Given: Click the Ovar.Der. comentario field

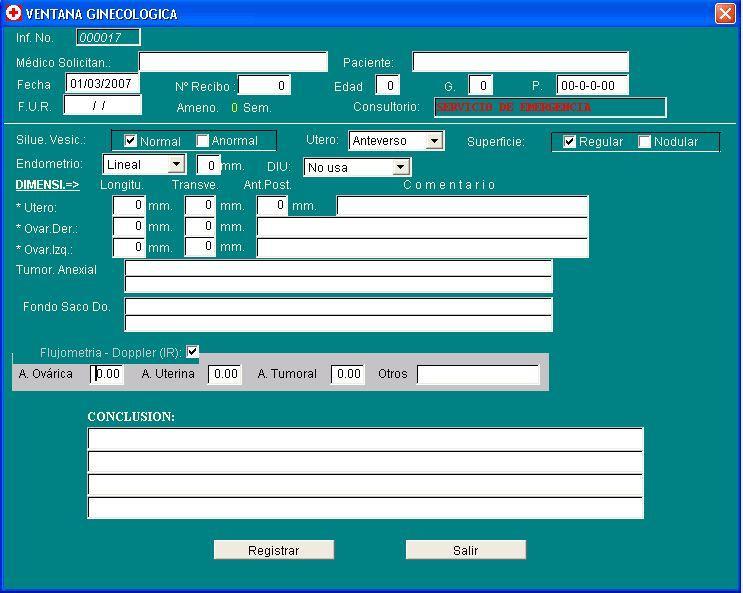Looking at the screenshot, I should (x=423, y=227).
